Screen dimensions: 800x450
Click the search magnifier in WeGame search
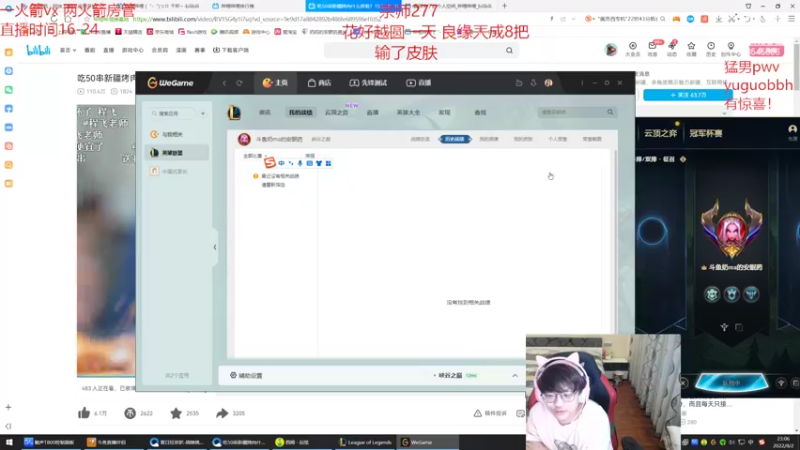610,112
